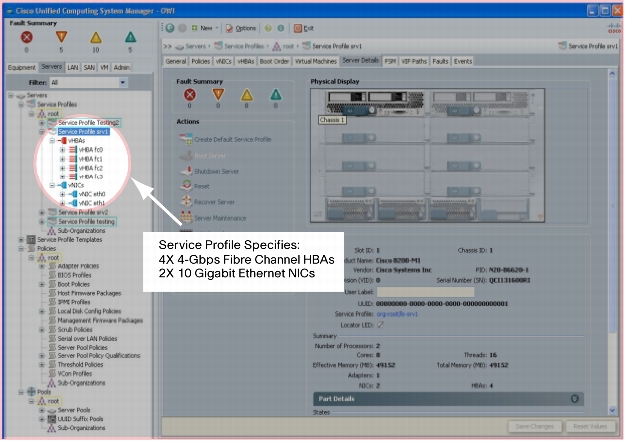625x441 pixels.
Task: Open the vNICs tab
Action: point(223,61)
